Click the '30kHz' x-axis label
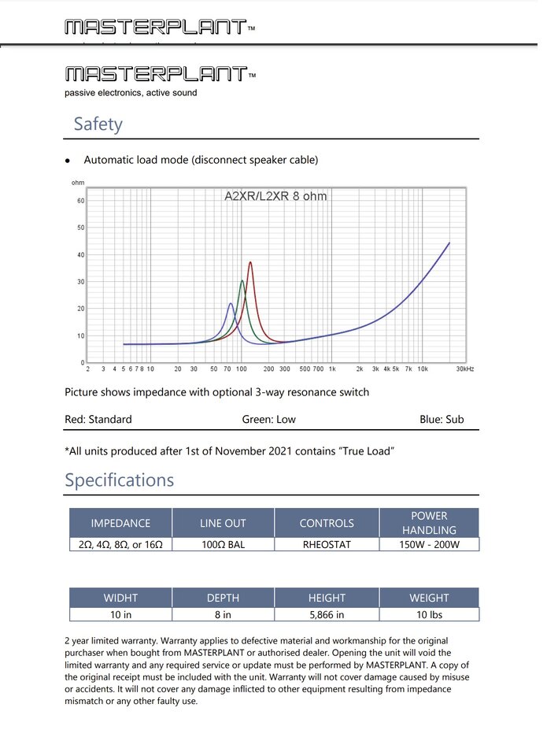The width and height of the screenshot is (547, 756). point(465,369)
